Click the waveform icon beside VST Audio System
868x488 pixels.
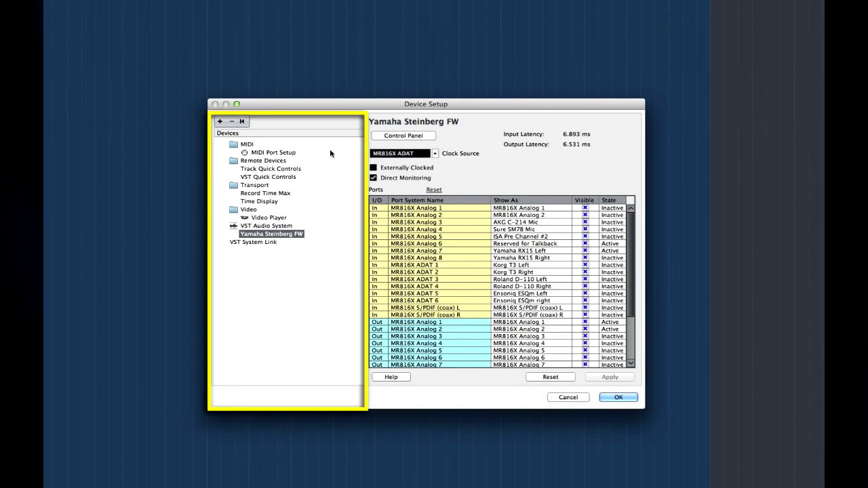[233, 225]
